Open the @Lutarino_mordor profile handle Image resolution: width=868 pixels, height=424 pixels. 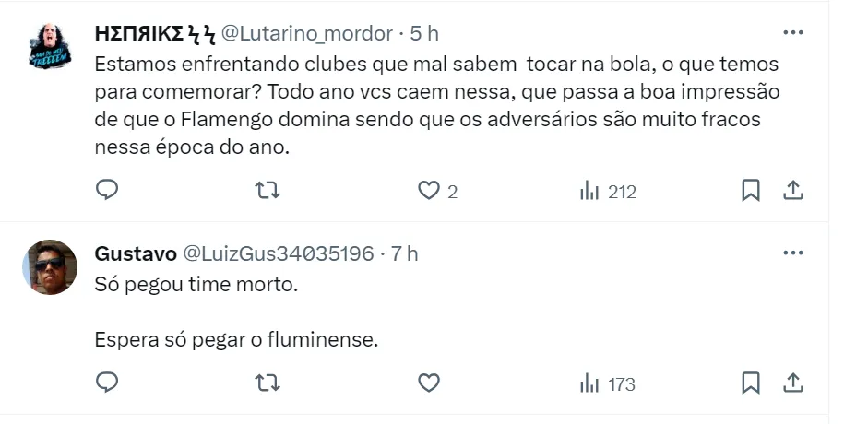[x=307, y=33]
